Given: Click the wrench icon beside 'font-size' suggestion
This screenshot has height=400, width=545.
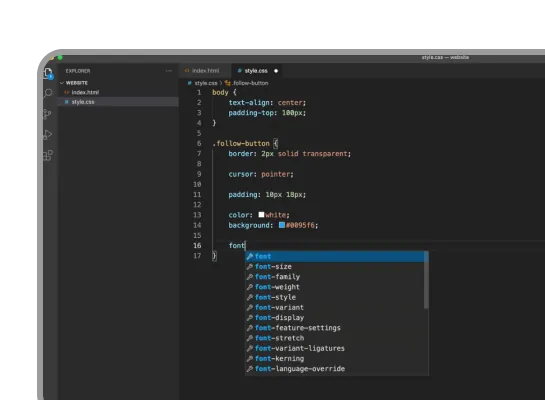Looking at the screenshot, I should pos(250,267).
